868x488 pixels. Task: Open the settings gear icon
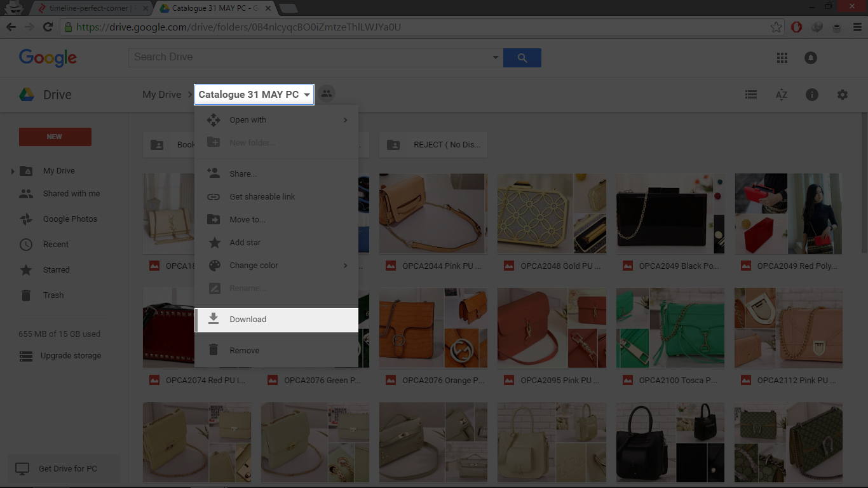pos(842,95)
